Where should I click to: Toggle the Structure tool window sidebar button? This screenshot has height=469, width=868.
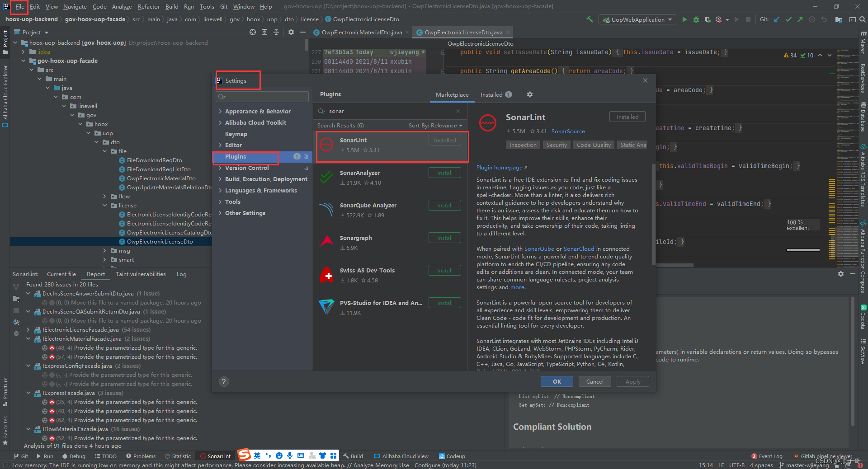(5, 392)
